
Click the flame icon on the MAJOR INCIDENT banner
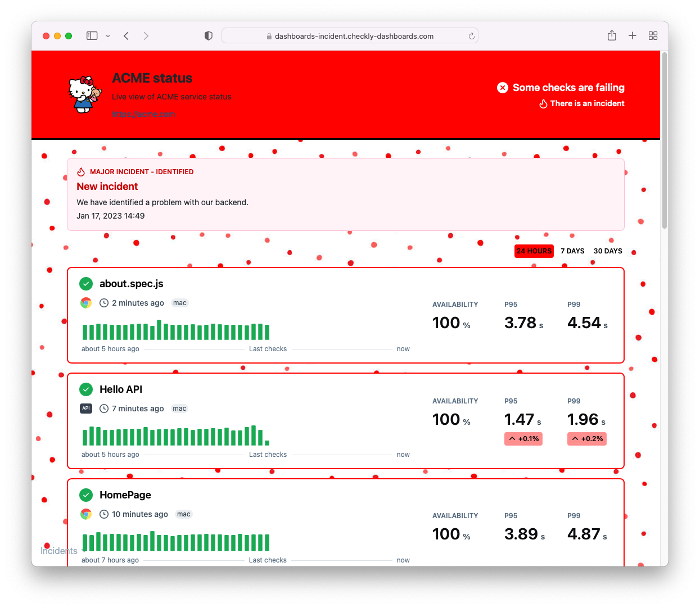[x=82, y=172]
